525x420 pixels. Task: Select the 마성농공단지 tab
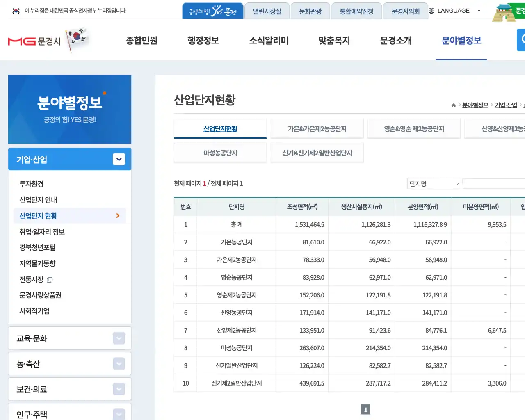220,153
